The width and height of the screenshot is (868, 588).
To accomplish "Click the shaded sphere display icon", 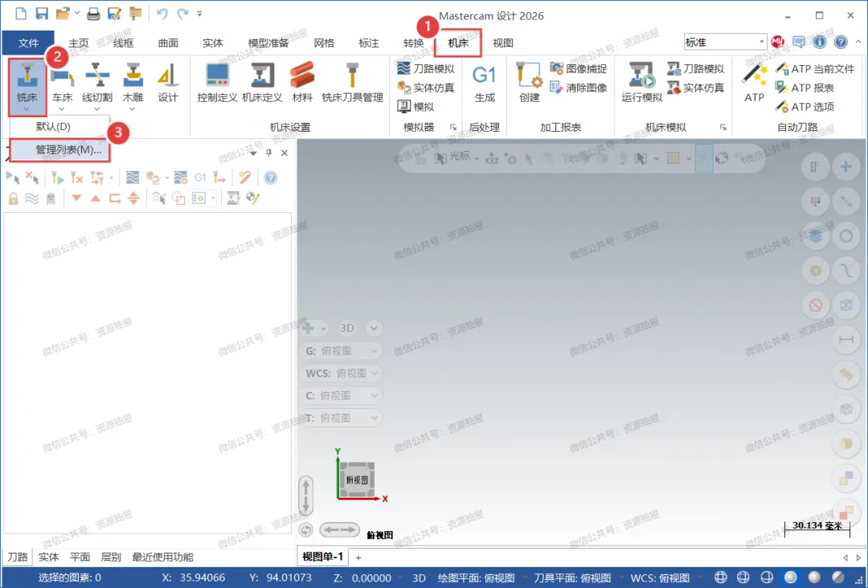I will (790, 578).
